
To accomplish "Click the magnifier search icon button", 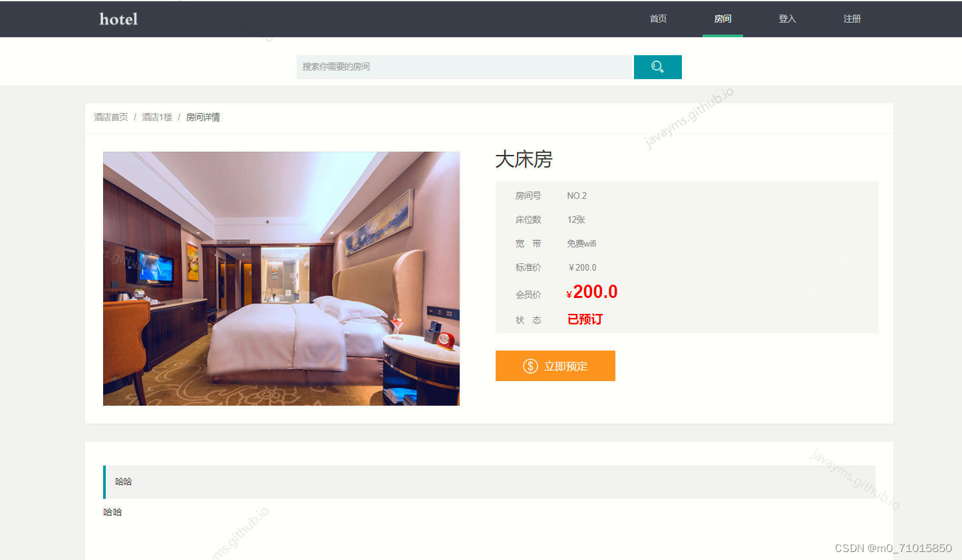I will point(657,67).
